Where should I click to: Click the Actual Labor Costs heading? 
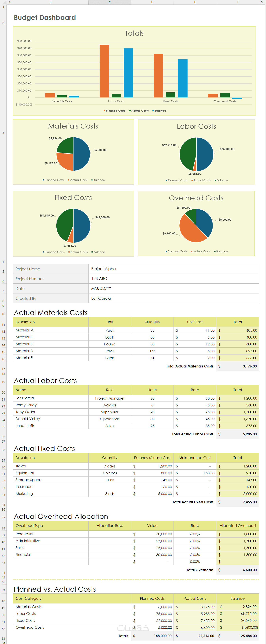click(x=45, y=381)
